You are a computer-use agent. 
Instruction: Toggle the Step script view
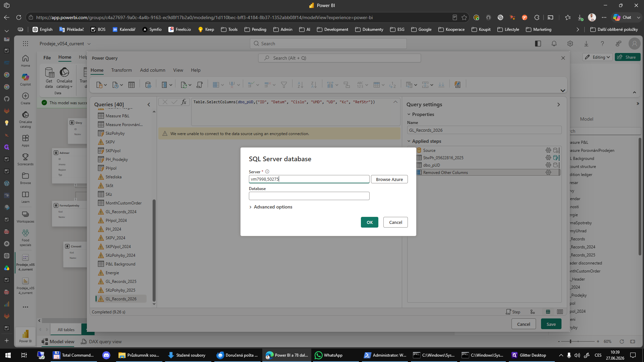tap(513, 312)
